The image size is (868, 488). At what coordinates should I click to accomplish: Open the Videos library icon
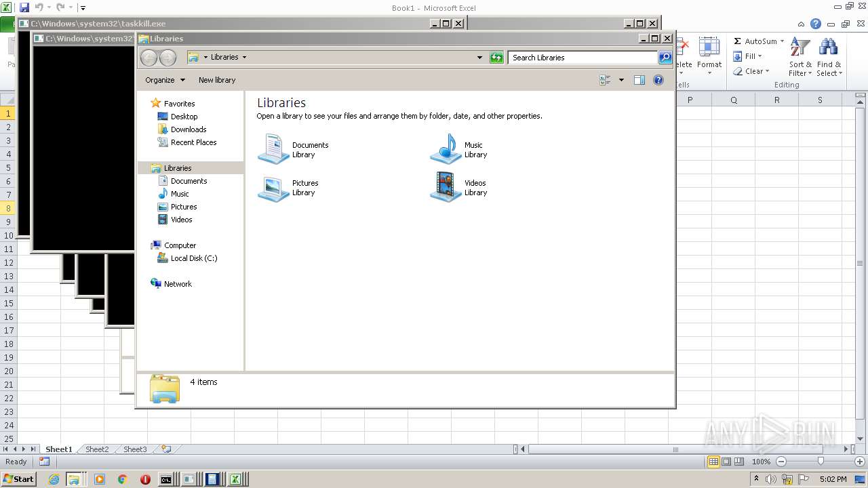(x=446, y=187)
